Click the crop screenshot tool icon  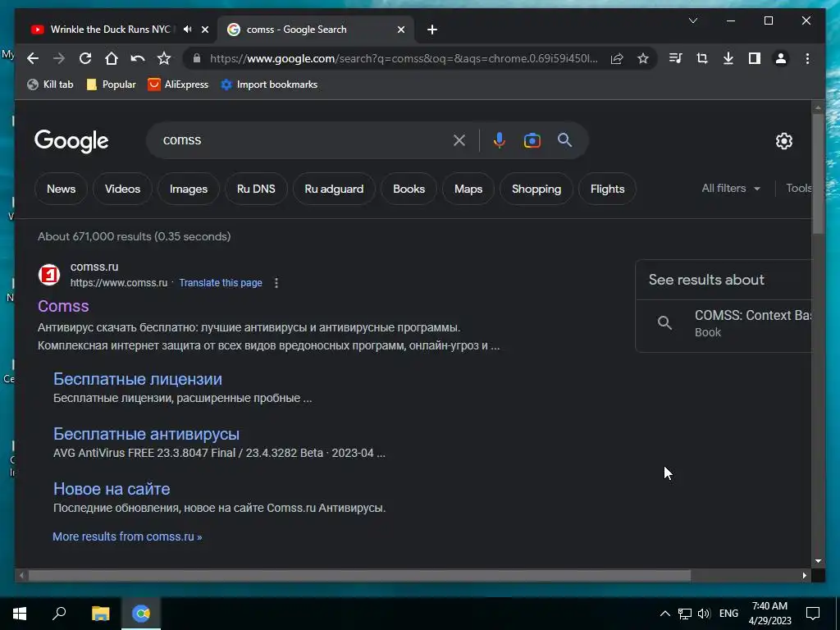[702, 58]
